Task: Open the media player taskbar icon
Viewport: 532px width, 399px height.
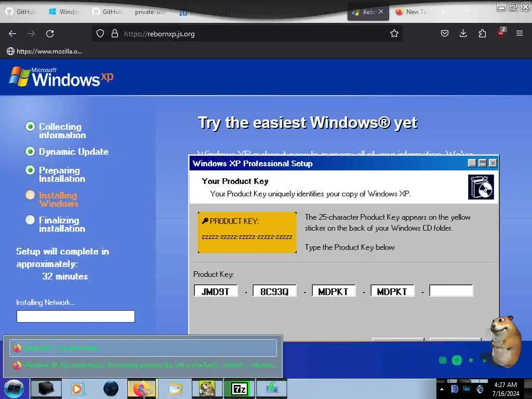Action: coord(77,389)
